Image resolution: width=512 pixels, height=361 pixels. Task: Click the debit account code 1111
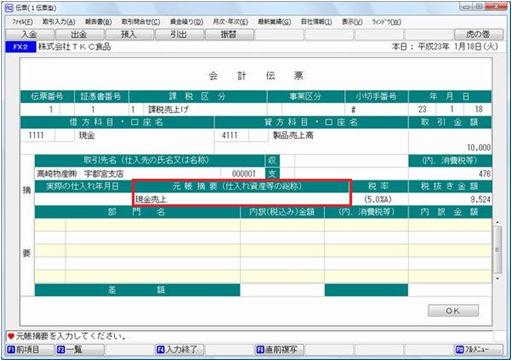coord(37,135)
